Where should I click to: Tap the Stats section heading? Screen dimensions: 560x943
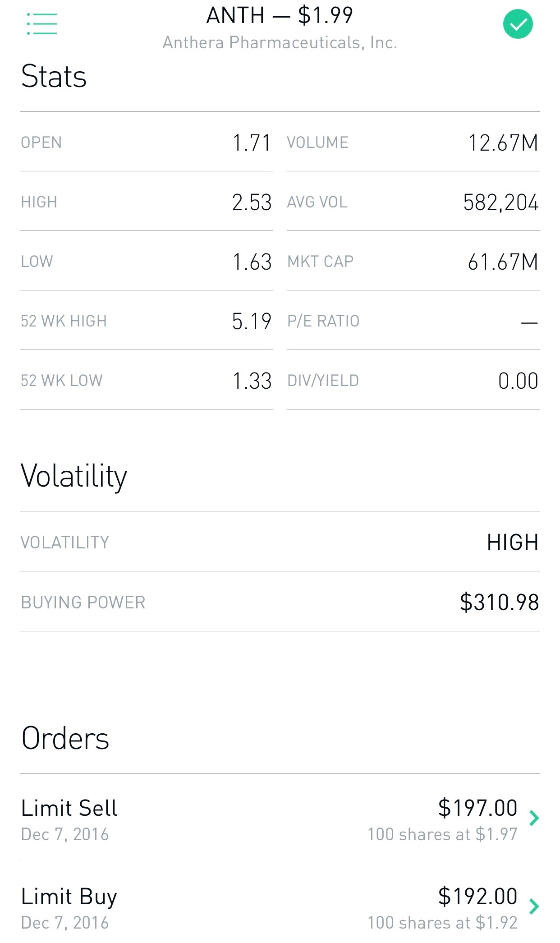coord(54,76)
